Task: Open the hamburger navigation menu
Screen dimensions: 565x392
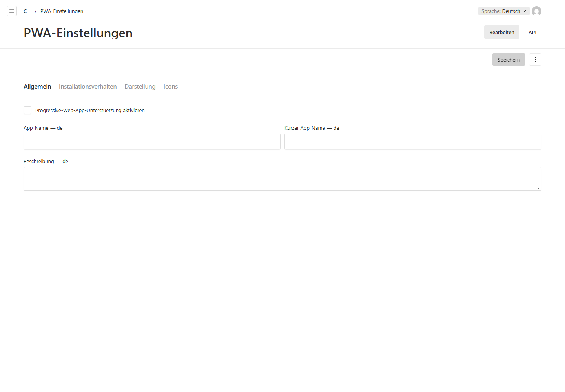Action: point(12,11)
